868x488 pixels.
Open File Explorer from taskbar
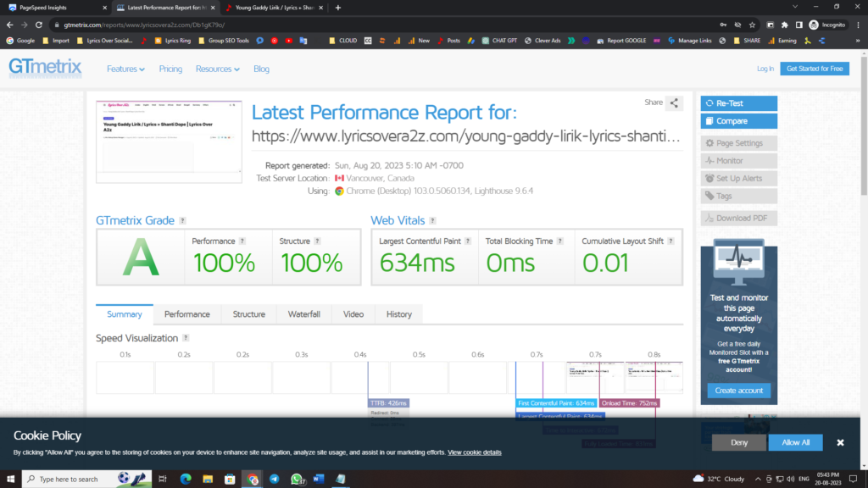point(208,480)
